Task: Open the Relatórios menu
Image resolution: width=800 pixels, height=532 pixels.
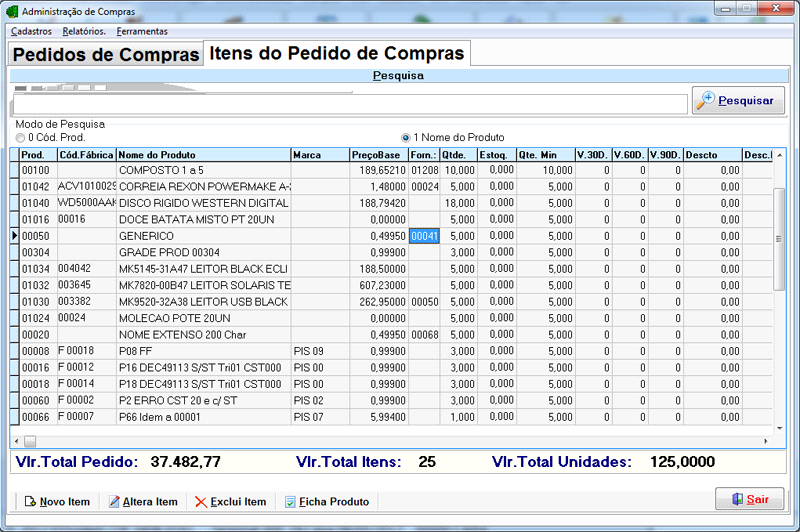Action: pyautogui.click(x=84, y=31)
